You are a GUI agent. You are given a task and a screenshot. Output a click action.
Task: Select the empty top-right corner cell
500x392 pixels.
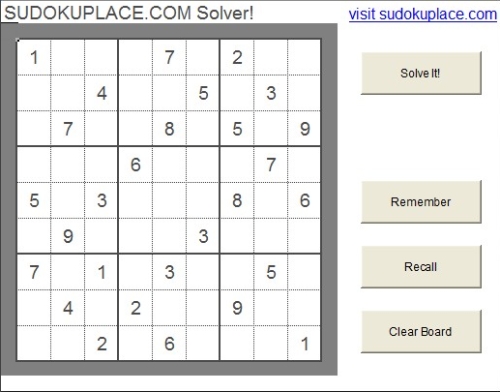(304, 57)
